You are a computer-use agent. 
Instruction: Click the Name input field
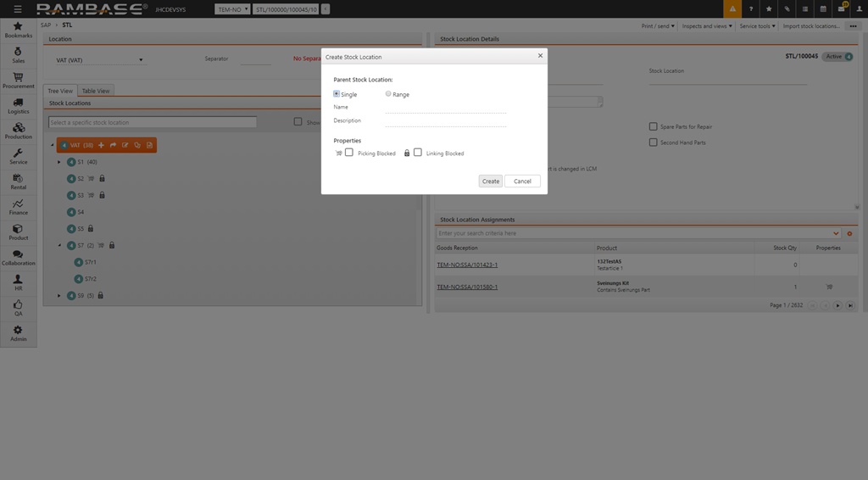pos(445,108)
